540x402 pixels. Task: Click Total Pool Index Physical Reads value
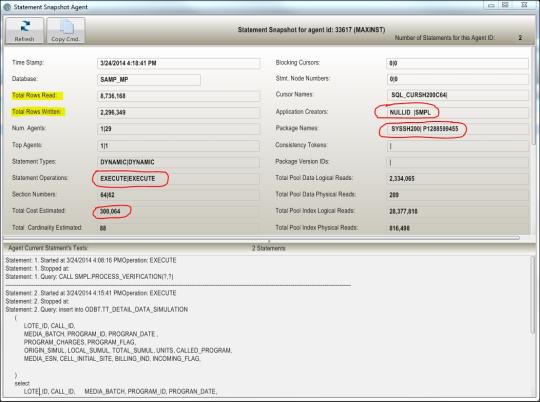click(399, 228)
